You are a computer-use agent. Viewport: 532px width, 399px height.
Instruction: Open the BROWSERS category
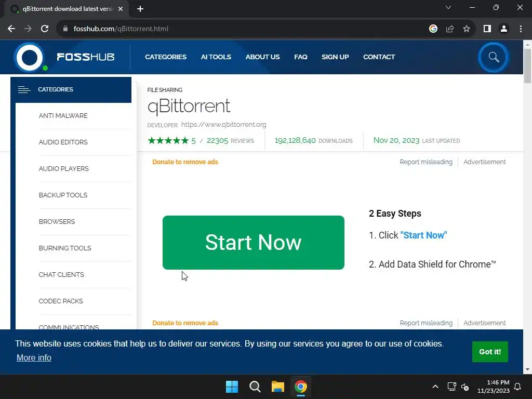pos(57,221)
